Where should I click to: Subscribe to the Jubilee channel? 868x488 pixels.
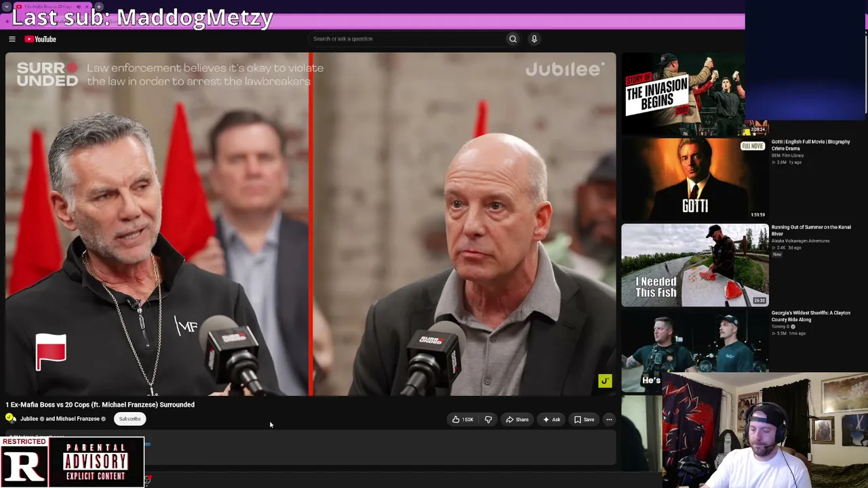130,419
